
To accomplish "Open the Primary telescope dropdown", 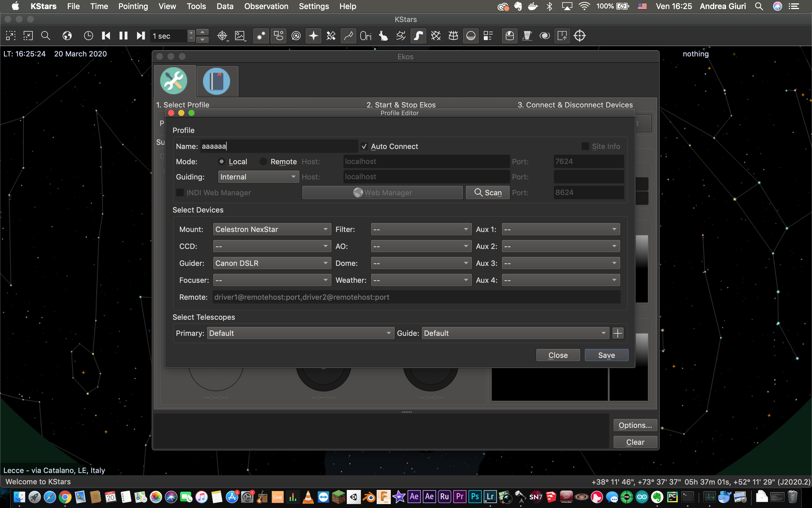I will click(x=300, y=333).
